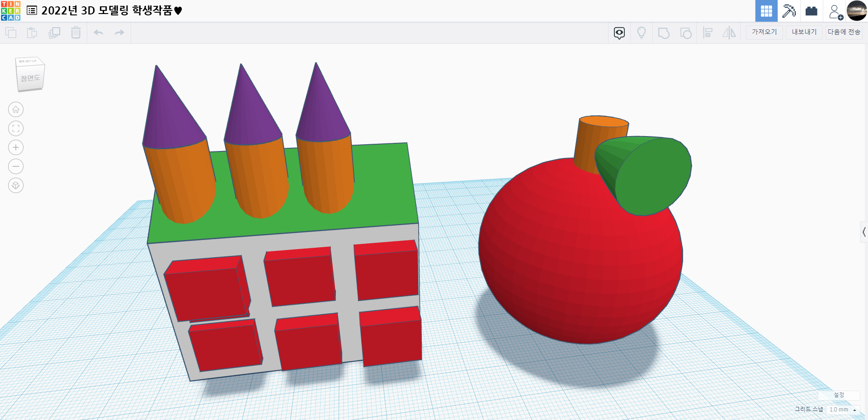This screenshot has width=868, height=420.
Task: Zoom in with the plus icon
Action: (16, 147)
